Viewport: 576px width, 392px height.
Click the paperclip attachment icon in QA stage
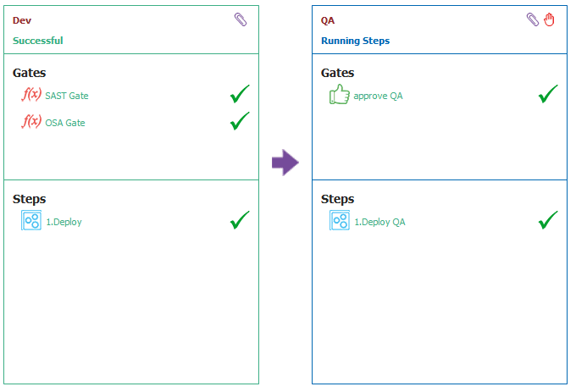coord(533,19)
